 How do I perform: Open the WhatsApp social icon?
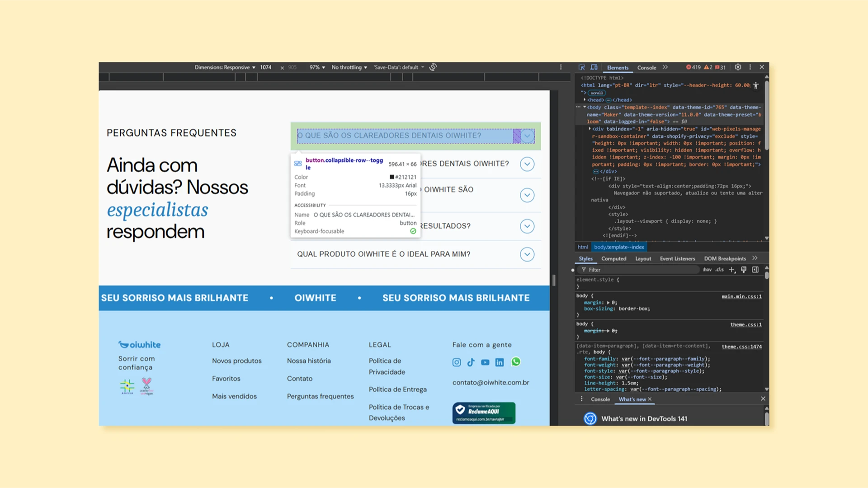point(516,361)
